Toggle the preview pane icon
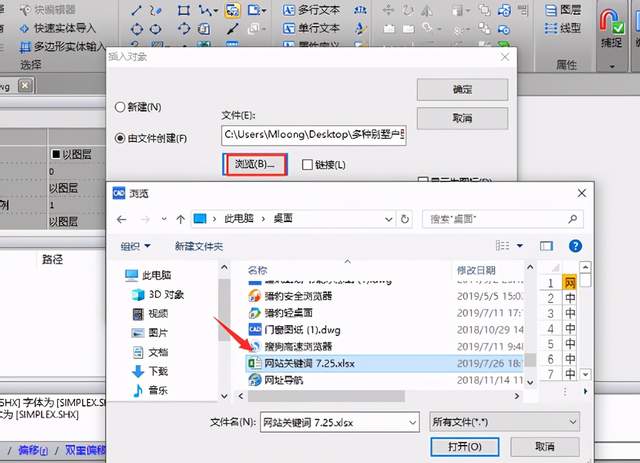The image size is (640, 463). pyautogui.click(x=546, y=246)
